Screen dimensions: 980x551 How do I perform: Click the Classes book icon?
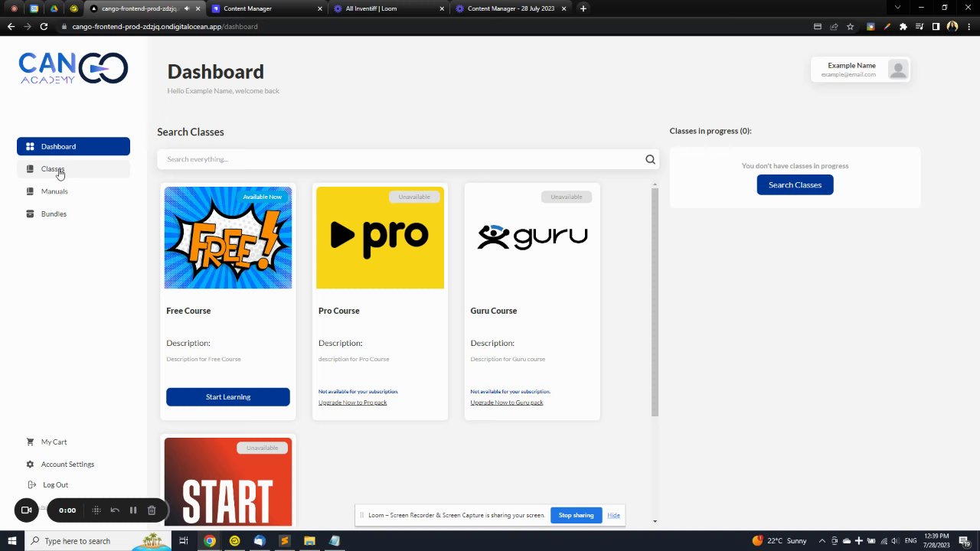pyautogui.click(x=30, y=169)
